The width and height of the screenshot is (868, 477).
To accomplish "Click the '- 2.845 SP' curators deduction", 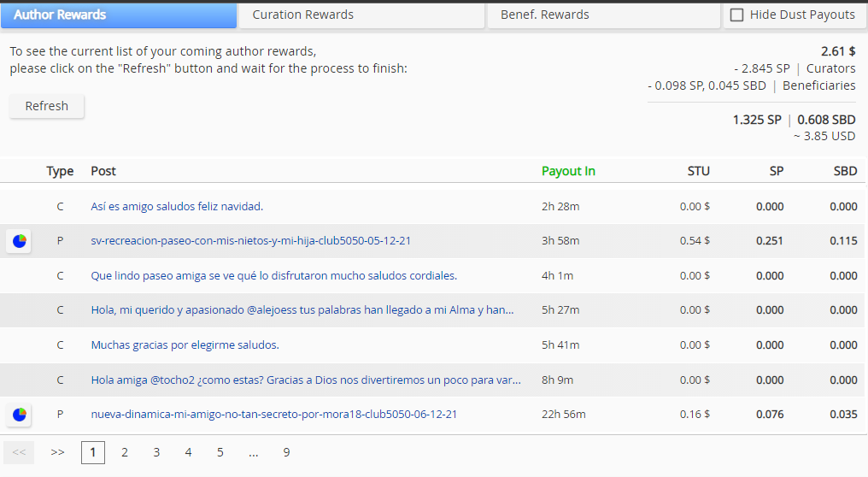I will (762, 68).
